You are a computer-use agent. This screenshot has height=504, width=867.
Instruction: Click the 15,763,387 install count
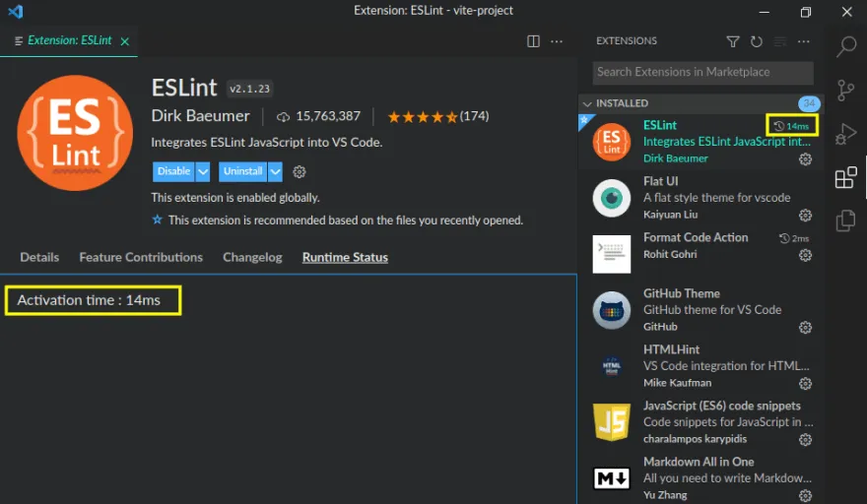(328, 116)
